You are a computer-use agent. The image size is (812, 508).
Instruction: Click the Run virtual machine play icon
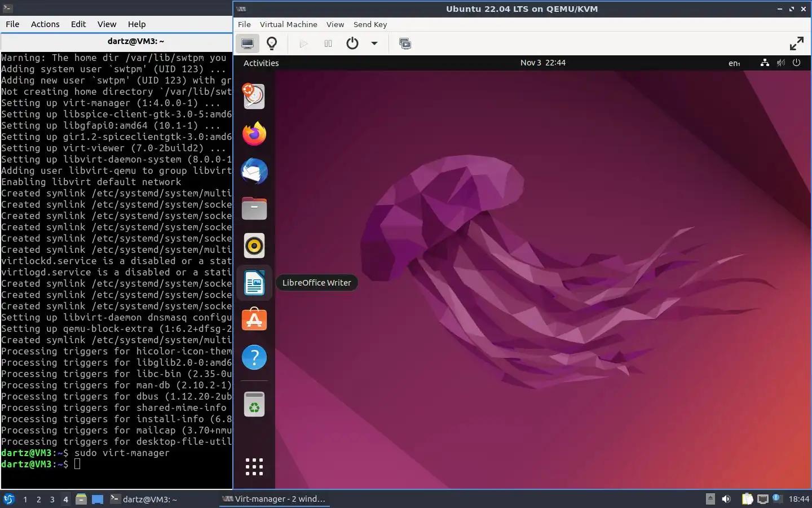(x=303, y=43)
